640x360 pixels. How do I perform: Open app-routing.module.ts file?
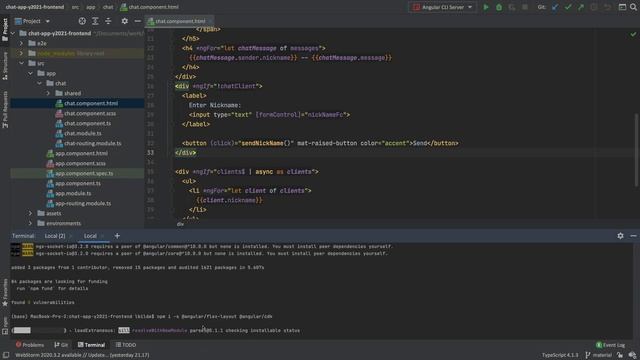point(83,203)
